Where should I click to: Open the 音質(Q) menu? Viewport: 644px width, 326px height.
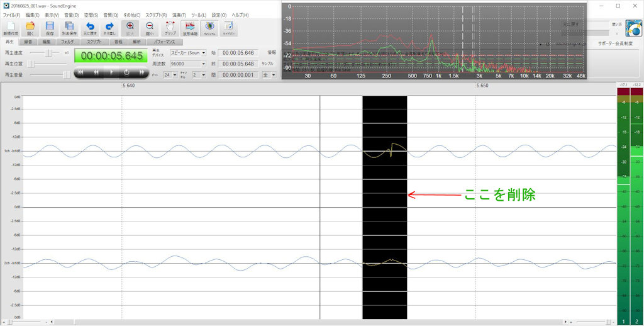(x=111, y=15)
